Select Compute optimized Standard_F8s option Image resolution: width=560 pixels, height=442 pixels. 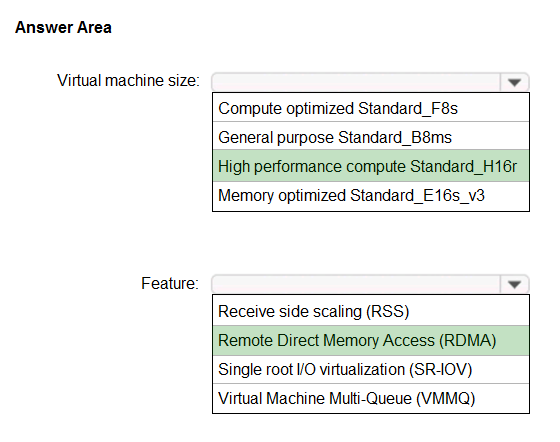pyautogui.click(x=371, y=108)
